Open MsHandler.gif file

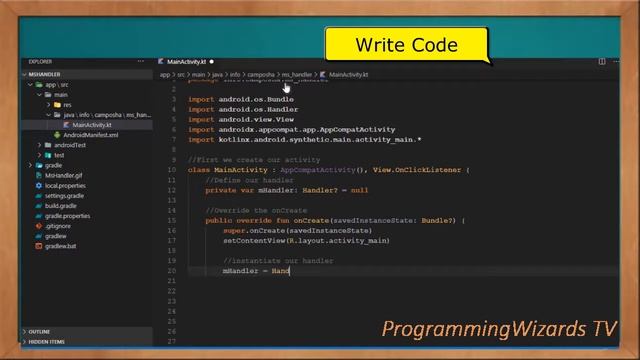click(63, 175)
